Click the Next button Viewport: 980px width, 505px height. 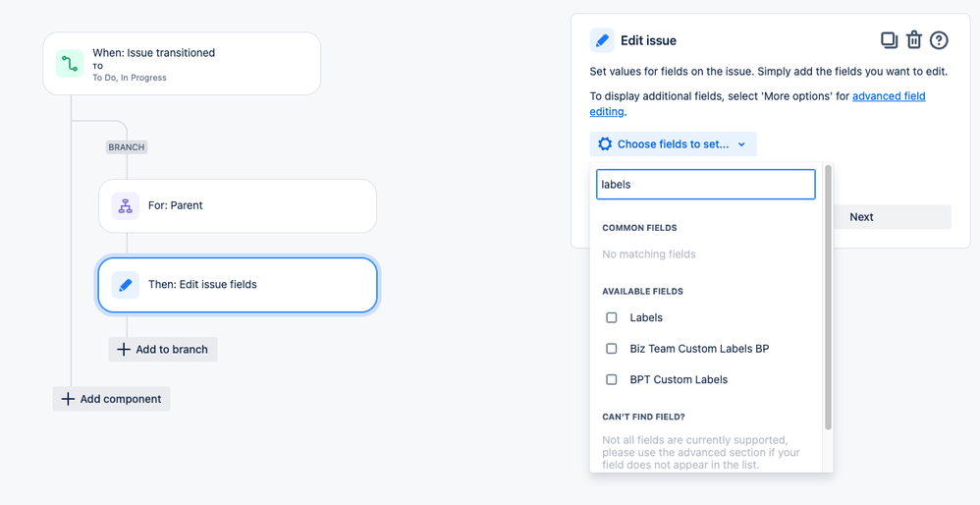click(861, 217)
